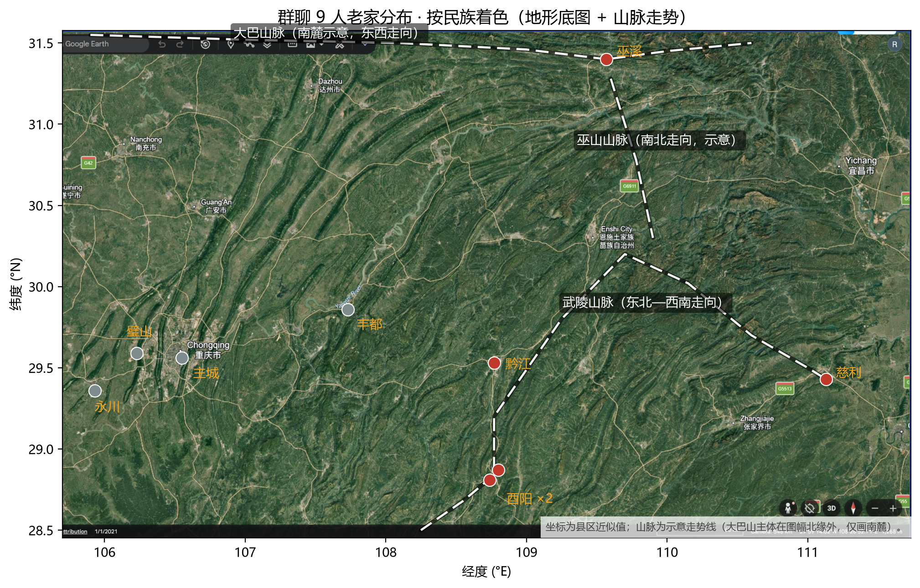
Task: Click the gray 主城 marker dot
Action: 182,358
